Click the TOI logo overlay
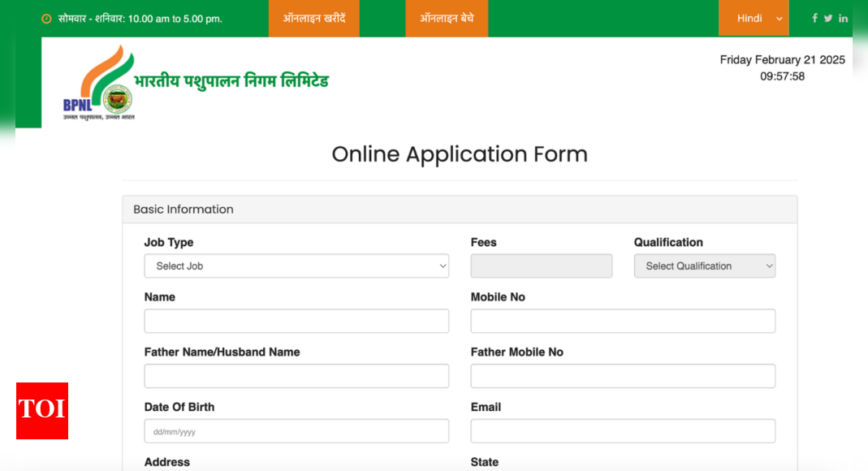 pyautogui.click(x=41, y=411)
